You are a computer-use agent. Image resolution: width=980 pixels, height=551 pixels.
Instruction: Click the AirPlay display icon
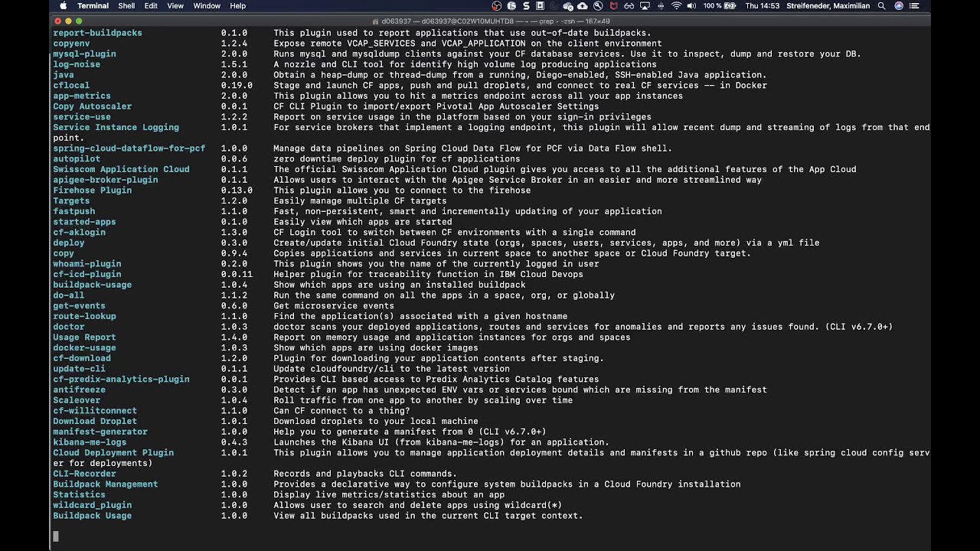pos(645,5)
